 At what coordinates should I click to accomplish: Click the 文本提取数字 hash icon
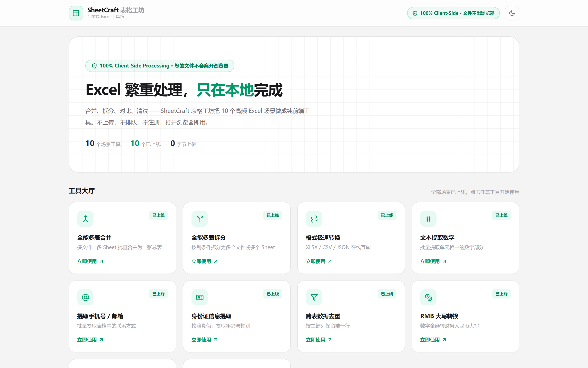tap(428, 219)
